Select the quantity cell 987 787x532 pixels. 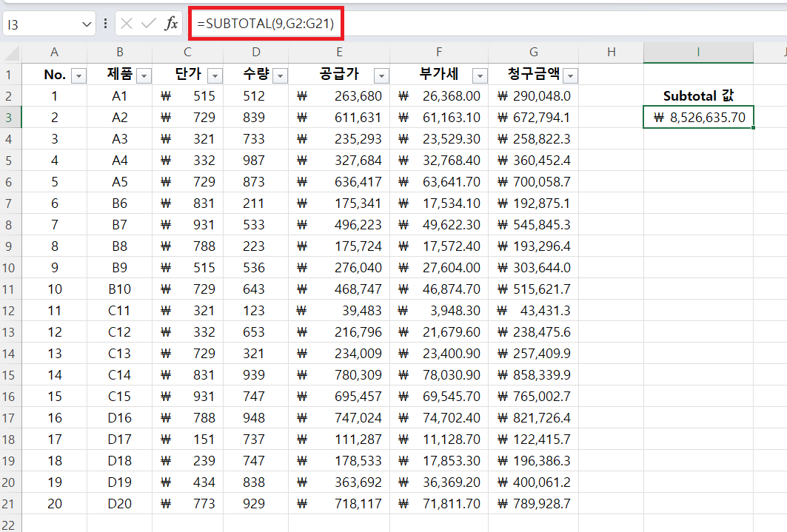256,161
